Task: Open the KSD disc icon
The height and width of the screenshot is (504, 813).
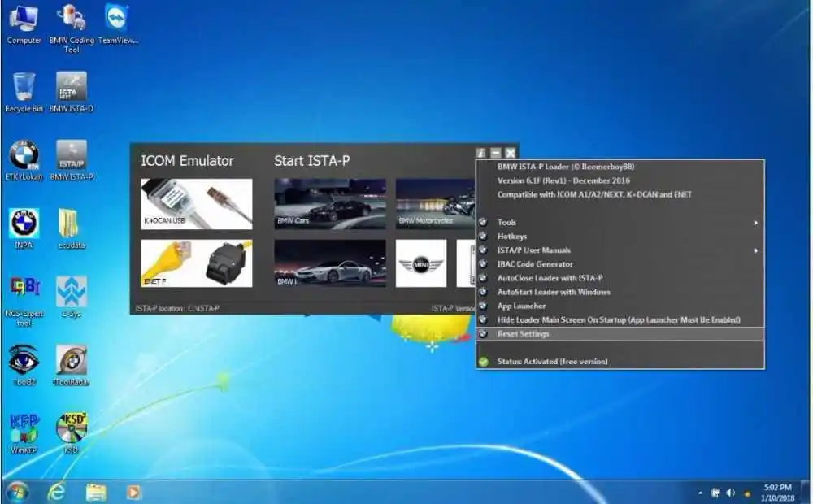Action: click(72, 434)
